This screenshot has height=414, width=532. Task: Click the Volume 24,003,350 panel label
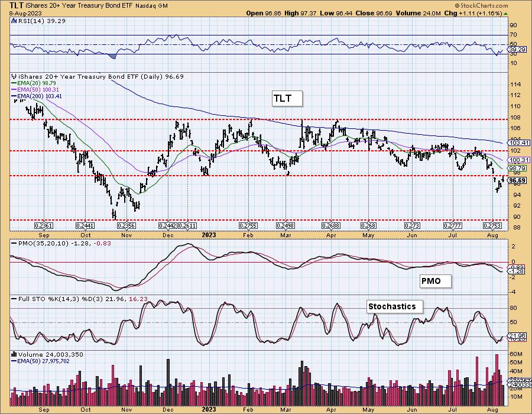[x=51, y=354]
